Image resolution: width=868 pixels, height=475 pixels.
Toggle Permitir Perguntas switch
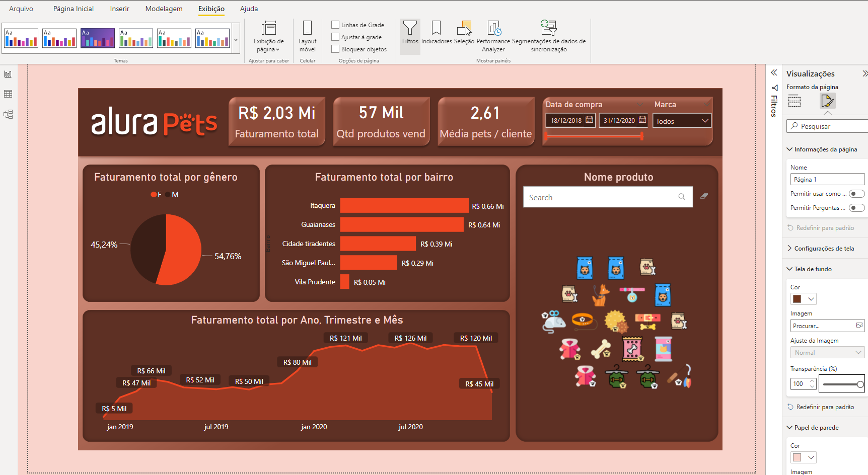point(856,208)
